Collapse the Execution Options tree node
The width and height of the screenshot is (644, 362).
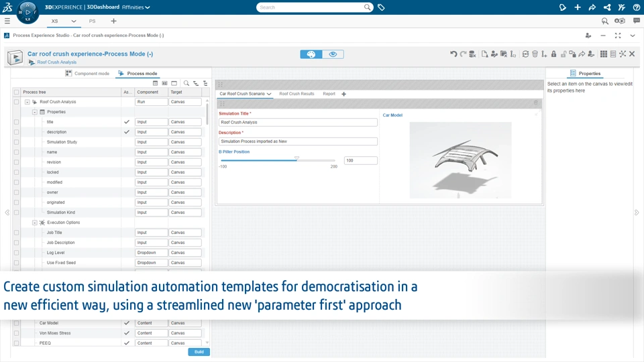click(x=34, y=223)
